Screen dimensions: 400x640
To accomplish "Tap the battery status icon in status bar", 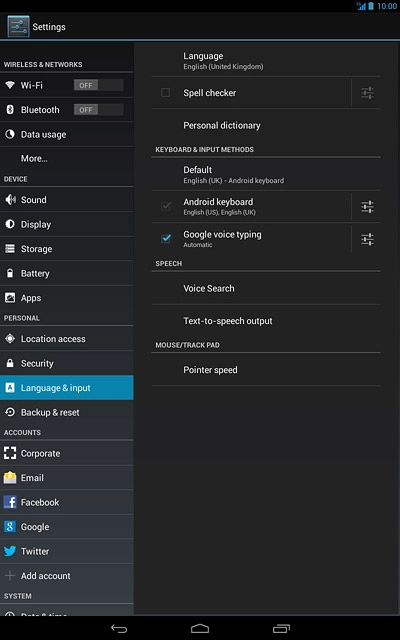I will click(371, 6).
